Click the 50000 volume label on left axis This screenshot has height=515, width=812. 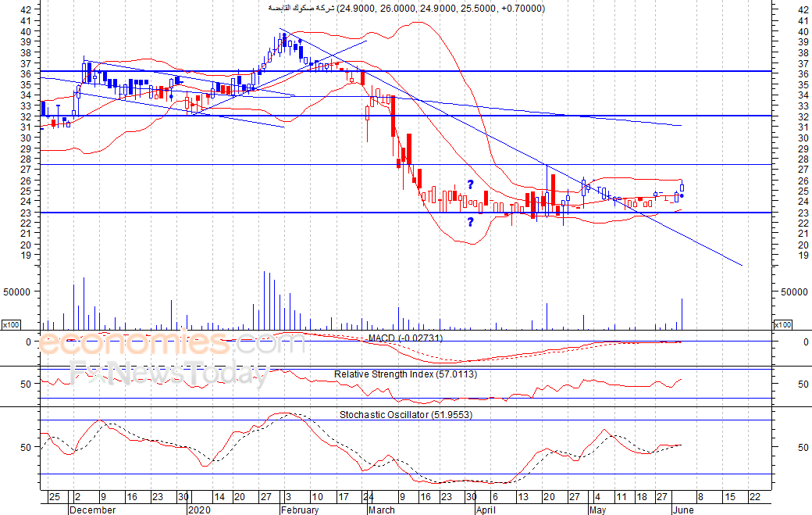[16, 291]
